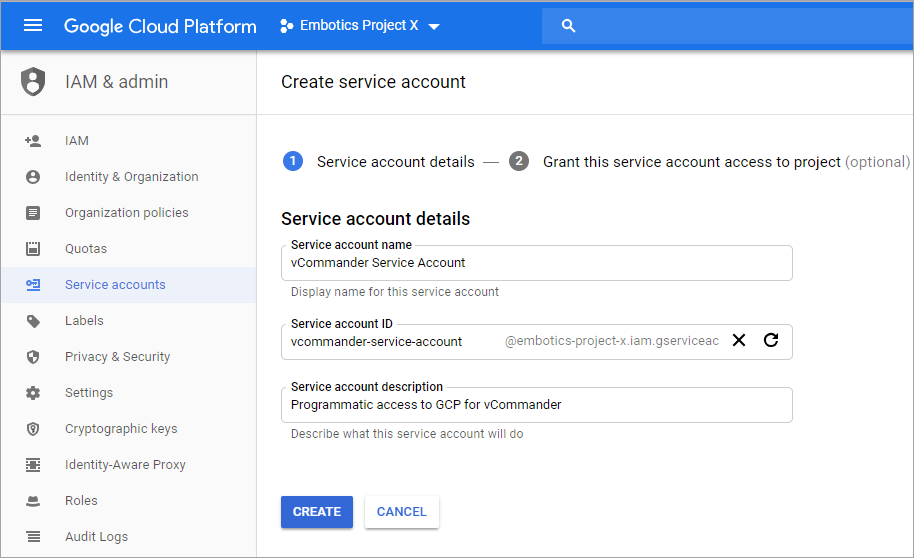The width and height of the screenshot is (914, 558).
Task: Open the IAM menu item
Action: (x=77, y=141)
